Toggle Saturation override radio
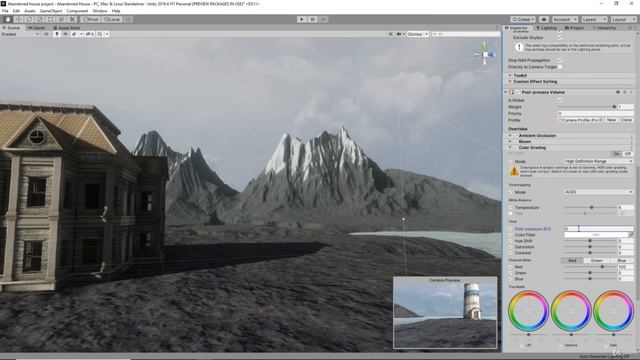The width and height of the screenshot is (640, 360). point(511,247)
